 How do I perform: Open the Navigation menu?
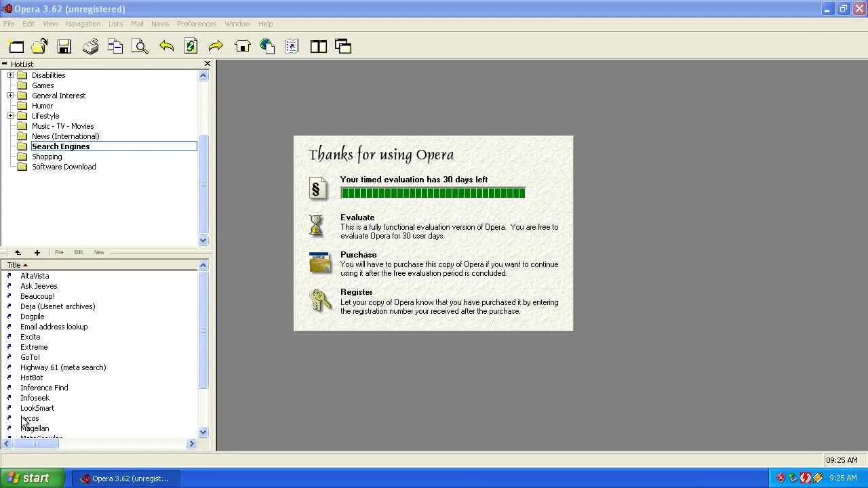tap(83, 24)
